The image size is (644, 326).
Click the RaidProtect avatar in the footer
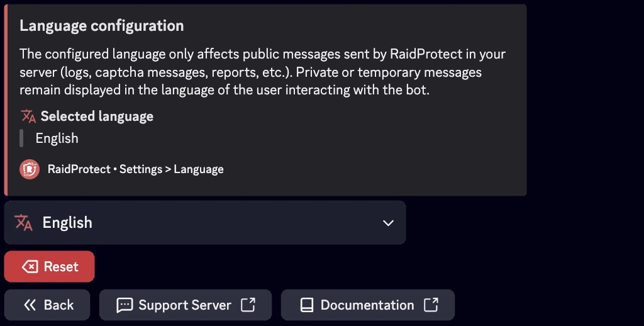[30, 169]
